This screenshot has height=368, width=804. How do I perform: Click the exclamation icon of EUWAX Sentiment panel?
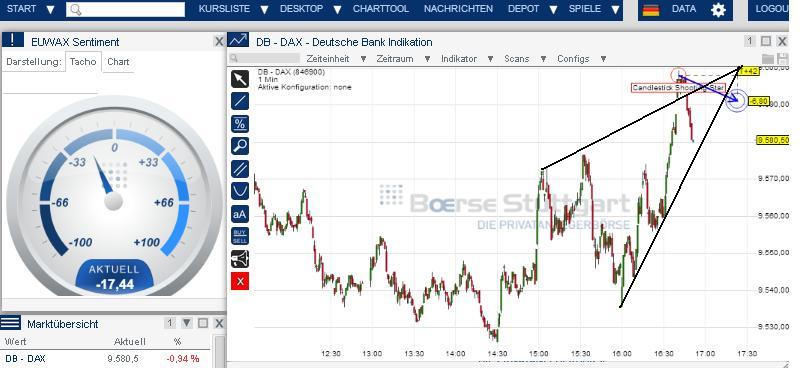tap(13, 40)
